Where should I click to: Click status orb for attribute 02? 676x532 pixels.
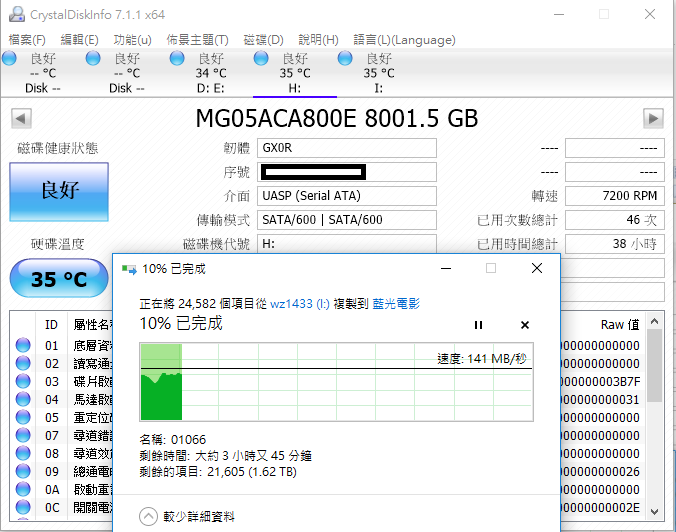pos(23,363)
